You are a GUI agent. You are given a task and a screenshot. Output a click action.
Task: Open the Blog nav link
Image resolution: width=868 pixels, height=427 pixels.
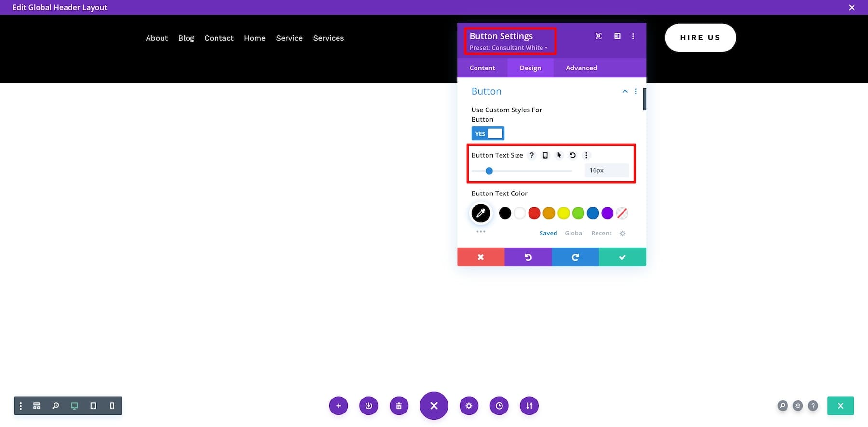(x=186, y=38)
